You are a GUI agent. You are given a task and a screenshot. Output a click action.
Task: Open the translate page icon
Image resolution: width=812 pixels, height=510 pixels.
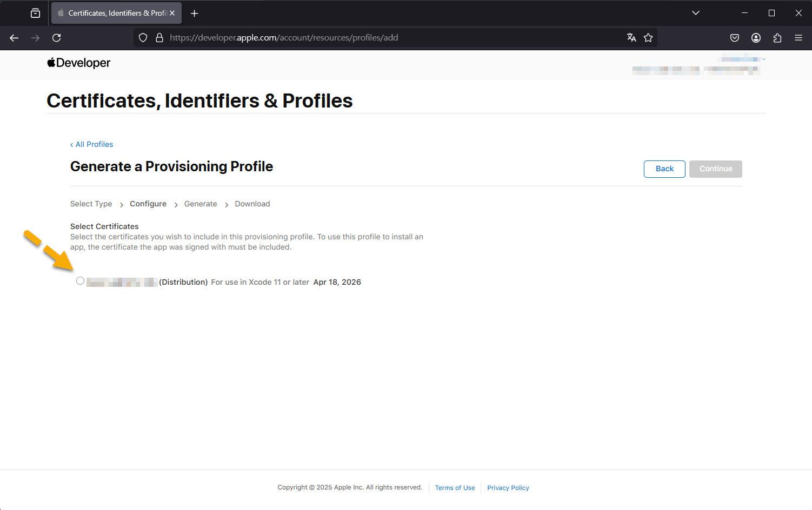coord(631,38)
